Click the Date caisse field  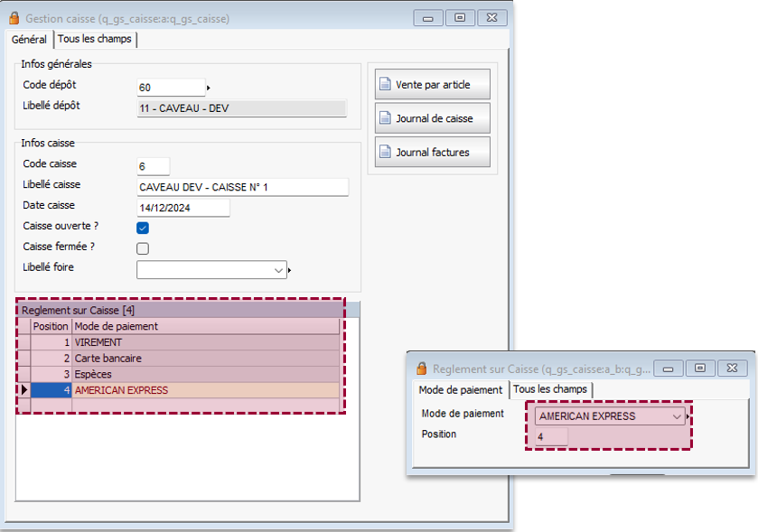183,208
